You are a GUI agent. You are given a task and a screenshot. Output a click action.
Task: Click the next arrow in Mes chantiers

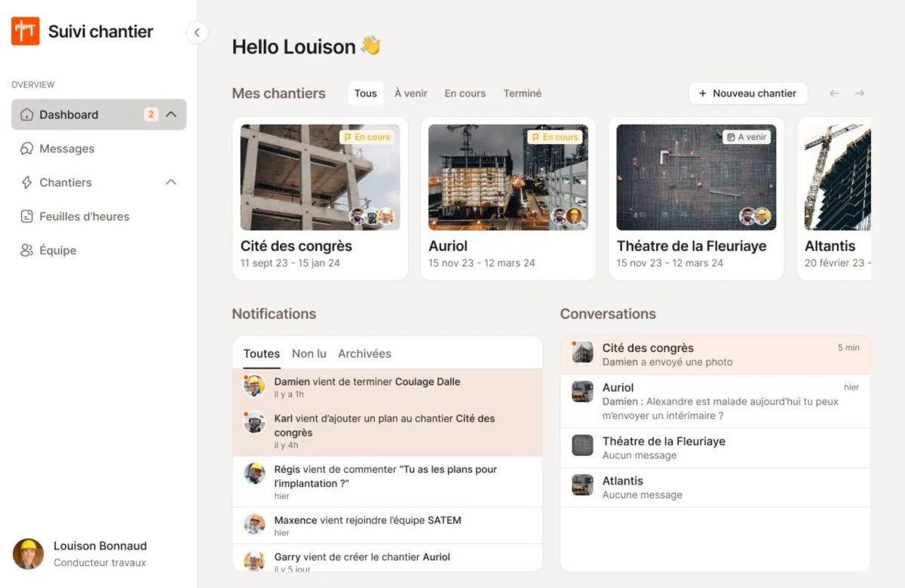click(859, 93)
